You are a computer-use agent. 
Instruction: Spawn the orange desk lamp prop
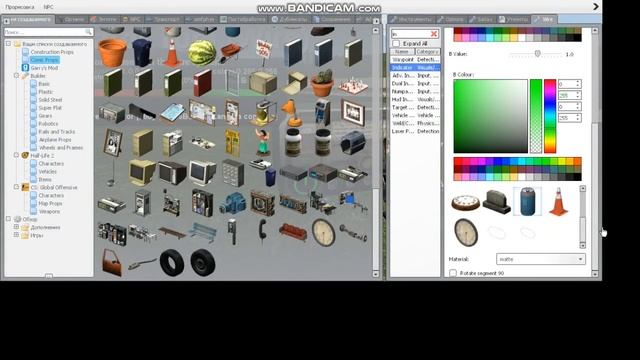pyautogui.click(x=292, y=113)
